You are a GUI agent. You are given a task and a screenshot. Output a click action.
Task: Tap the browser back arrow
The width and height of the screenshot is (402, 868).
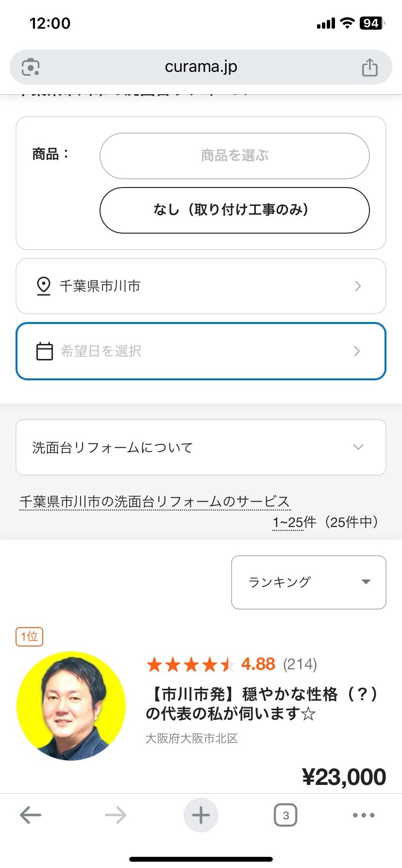31,815
